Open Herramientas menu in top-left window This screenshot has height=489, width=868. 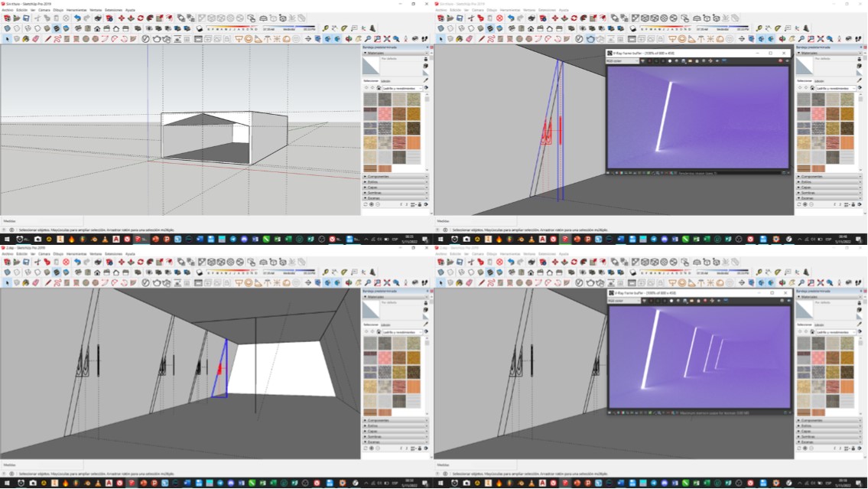[76, 10]
